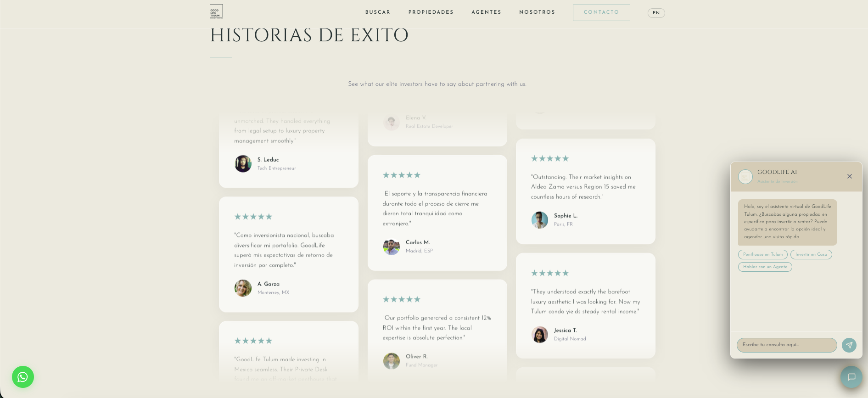Toggle the chat widget bubble icon
The height and width of the screenshot is (398, 868).
coord(851,377)
